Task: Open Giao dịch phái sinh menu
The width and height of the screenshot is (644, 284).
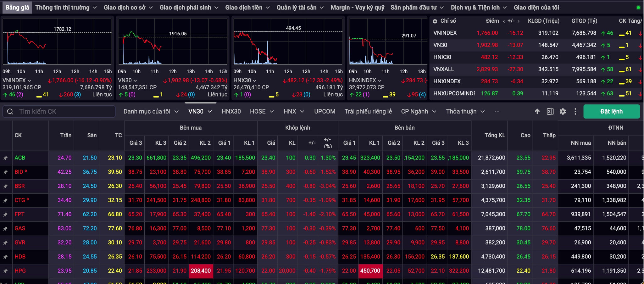Action: click(x=189, y=8)
